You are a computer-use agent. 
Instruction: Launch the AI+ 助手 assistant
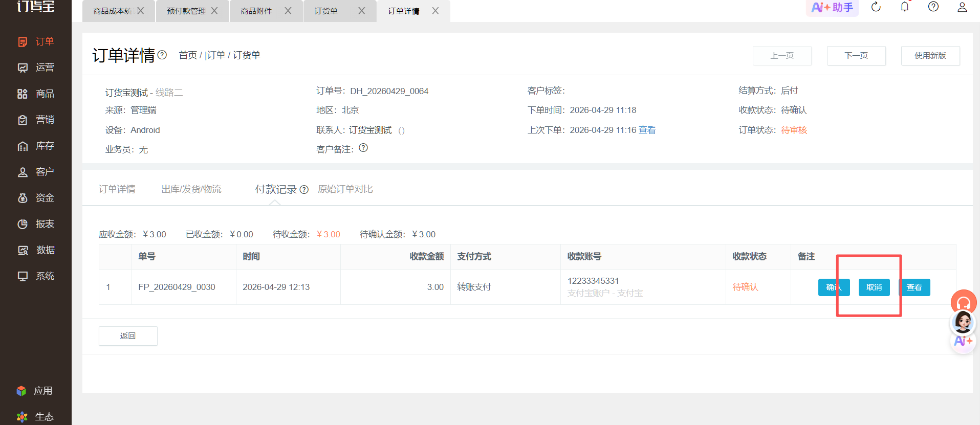tap(832, 7)
